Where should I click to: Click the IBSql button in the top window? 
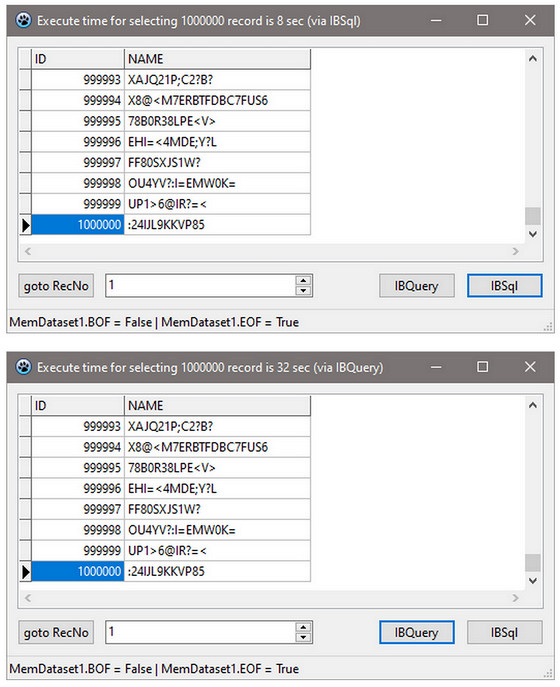504,286
